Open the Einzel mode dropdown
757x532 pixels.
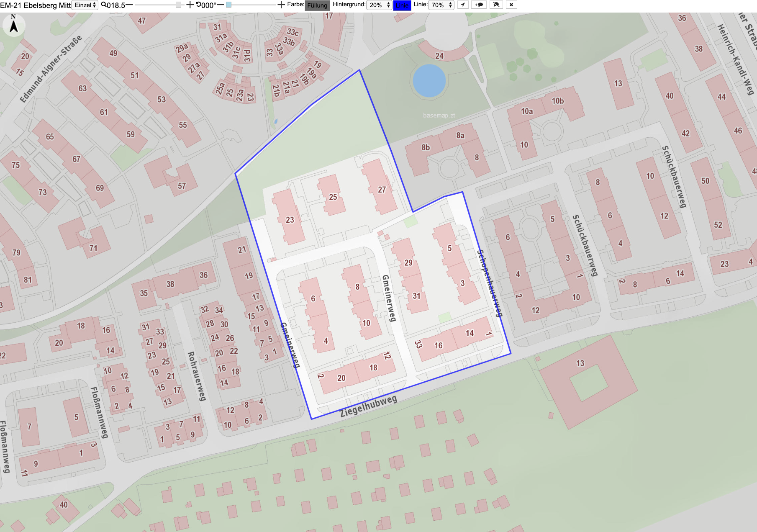[x=85, y=5]
